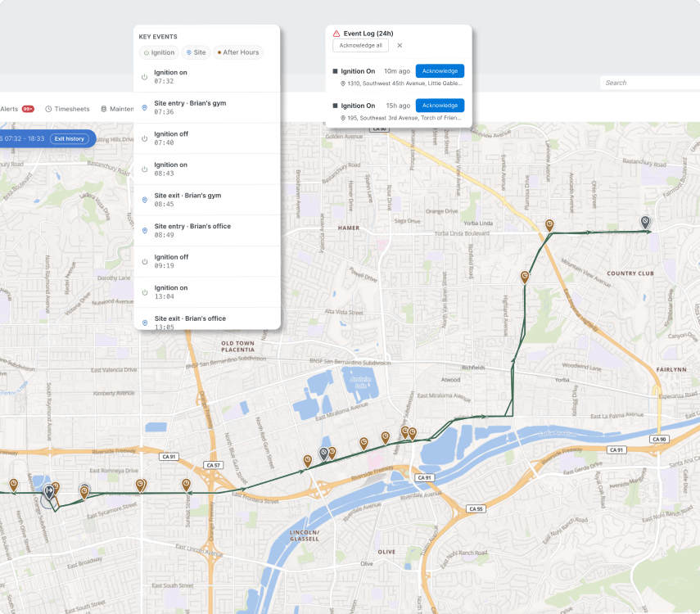The image size is (700, 614).
Task: Open the Maintenance tab
Action: [117, 109]
